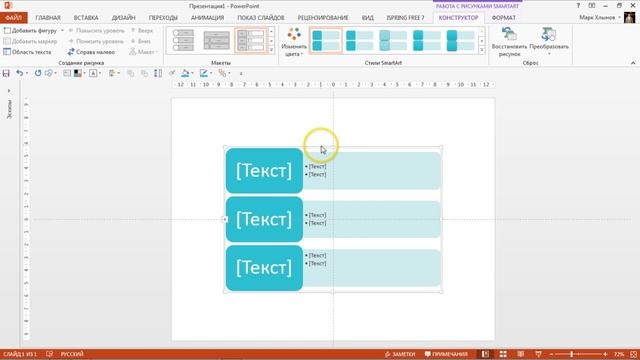Expand the 'Добавить фигуру' dropdown arrow
This screenshot has height=360, width=640.
[62, 31]
